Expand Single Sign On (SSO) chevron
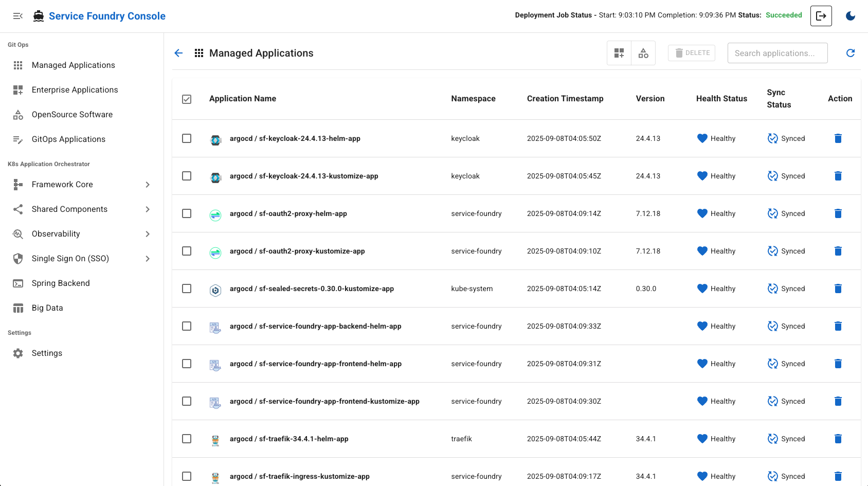The width and height of the screenshot is (868, 486). 148,259
